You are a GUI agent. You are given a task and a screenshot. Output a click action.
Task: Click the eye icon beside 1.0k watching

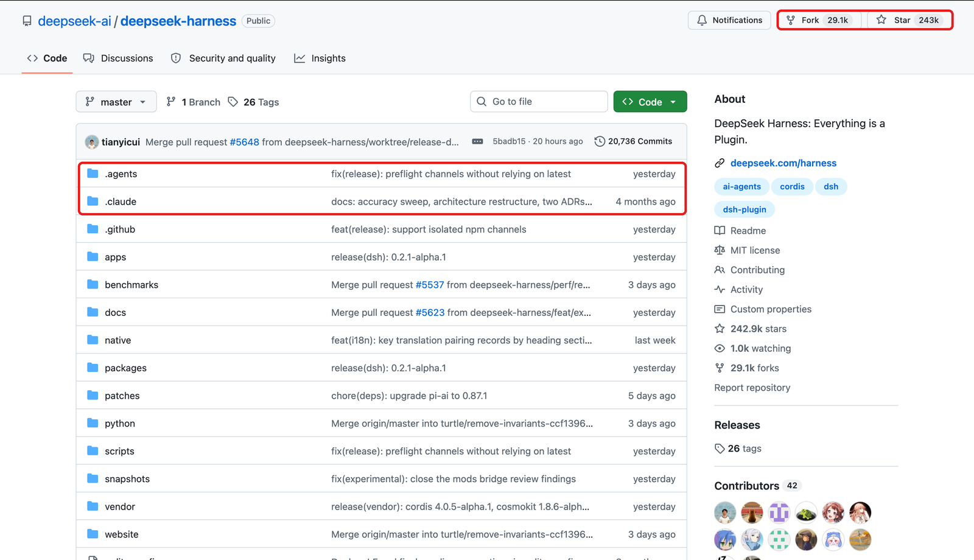720,348
